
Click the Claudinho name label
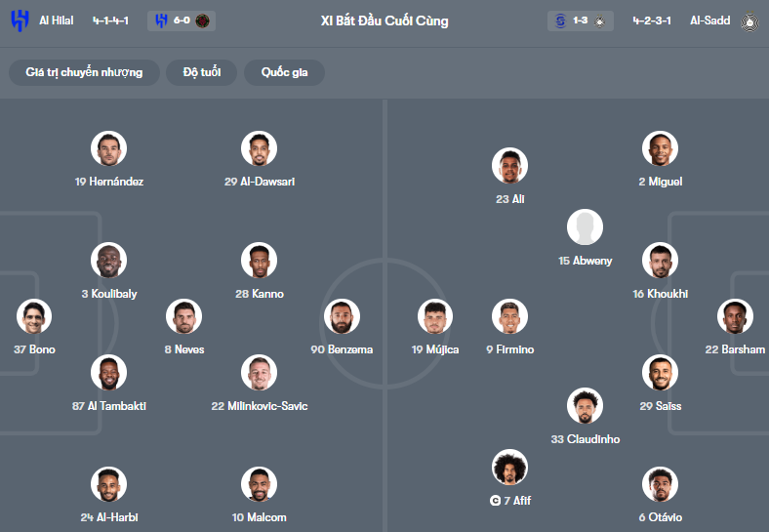click(586, 439)
